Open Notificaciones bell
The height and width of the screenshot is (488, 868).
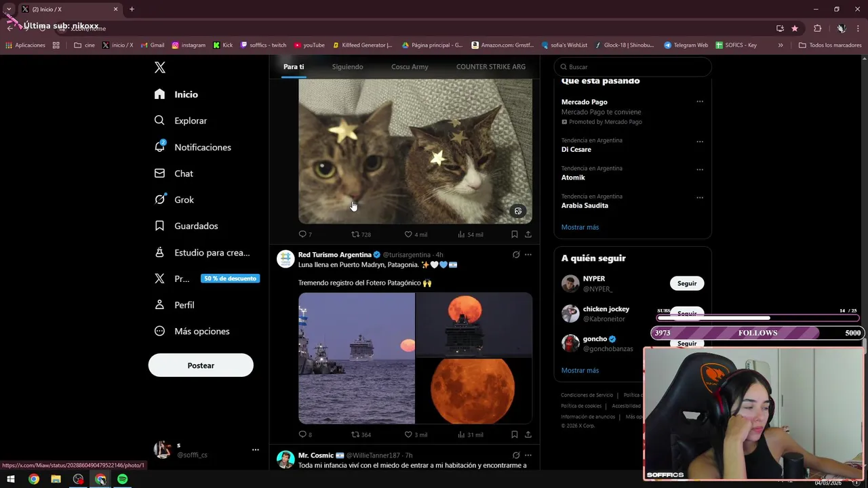(193, 147)
